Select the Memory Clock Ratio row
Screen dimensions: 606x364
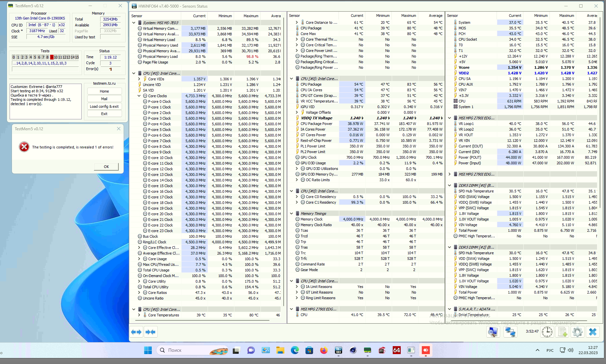366,225
